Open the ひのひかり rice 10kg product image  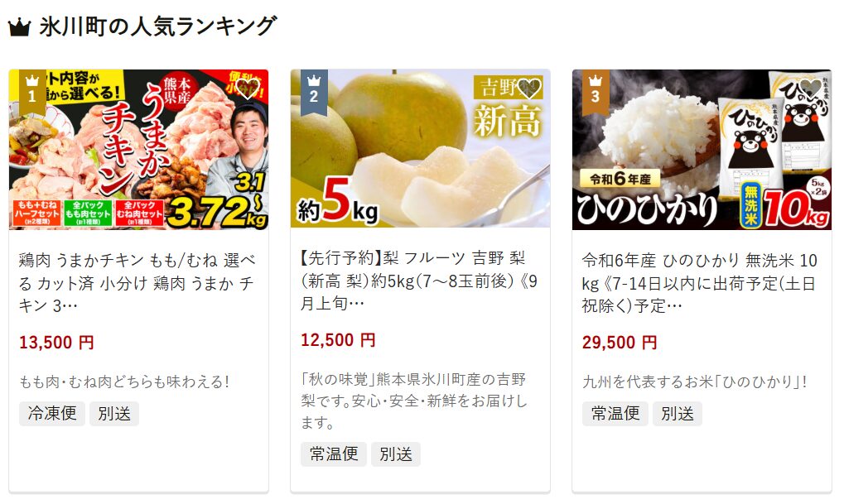(x=702, y=150)
